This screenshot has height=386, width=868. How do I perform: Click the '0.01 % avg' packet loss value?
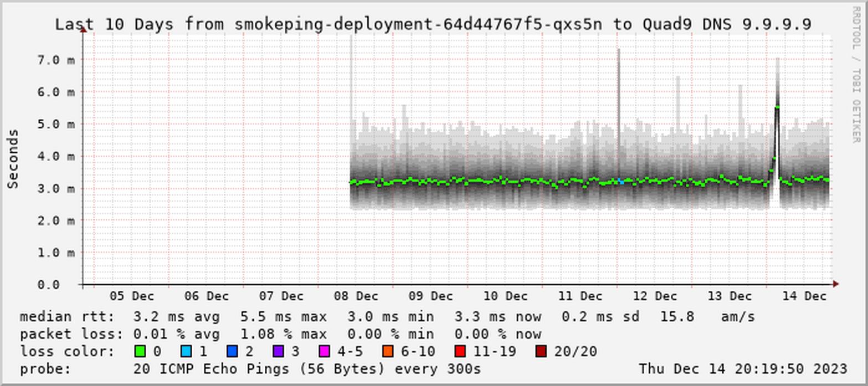click(176, 334)
